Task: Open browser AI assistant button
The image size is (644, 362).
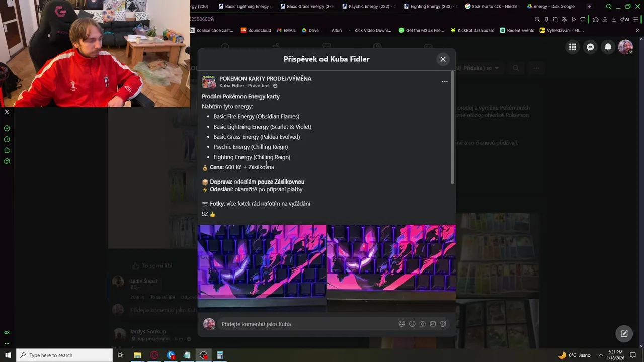Action: [x=625, y=19]
